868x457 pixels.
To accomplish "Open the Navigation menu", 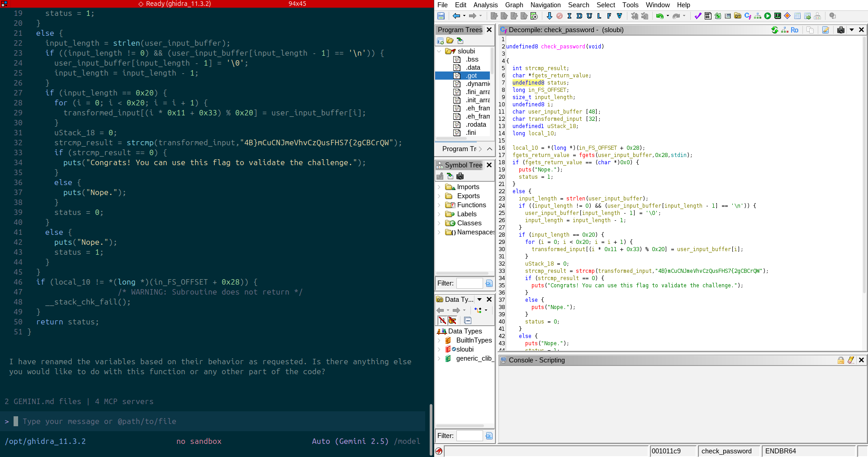I will (545, 5).
